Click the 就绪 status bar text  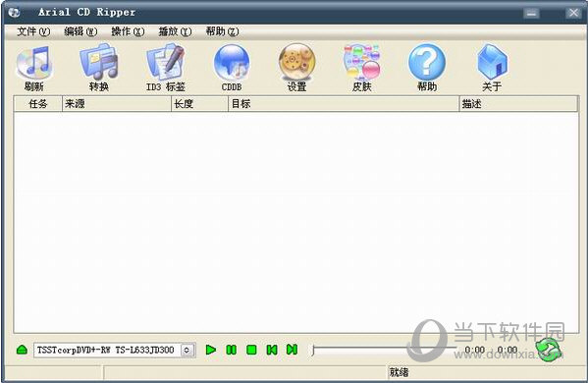(x=399, y=372)
